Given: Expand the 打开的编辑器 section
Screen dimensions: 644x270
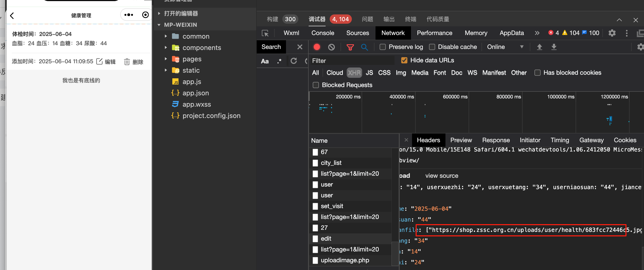Looking at the screenshot, I should [x=159, y=13].
